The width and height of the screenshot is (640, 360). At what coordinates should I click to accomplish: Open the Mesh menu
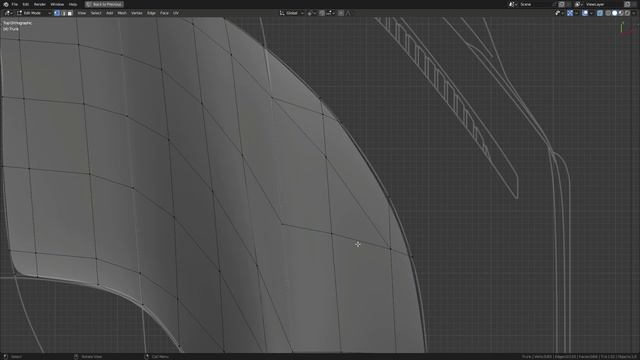122,13
